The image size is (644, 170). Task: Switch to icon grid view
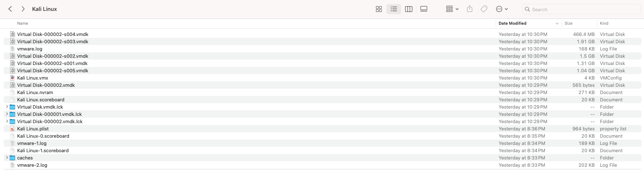coord(379,9)
